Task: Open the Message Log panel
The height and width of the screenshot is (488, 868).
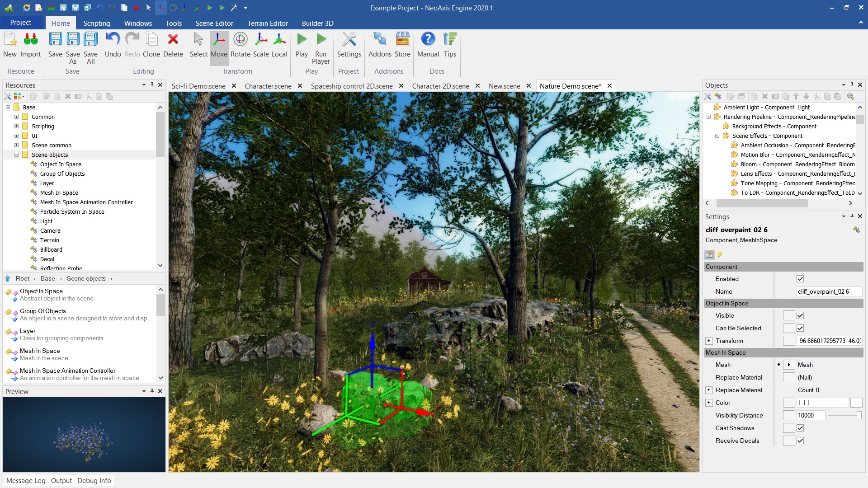Action: coord(26,480)
